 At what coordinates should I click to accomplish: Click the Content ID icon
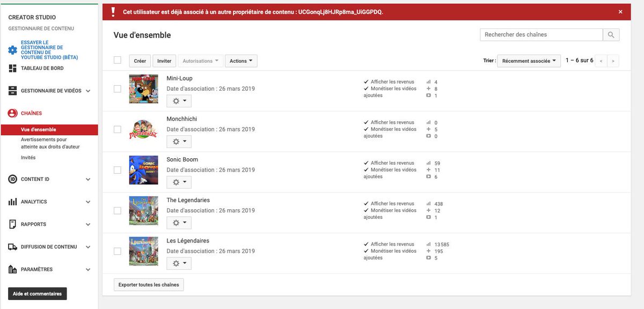point(12,179)
